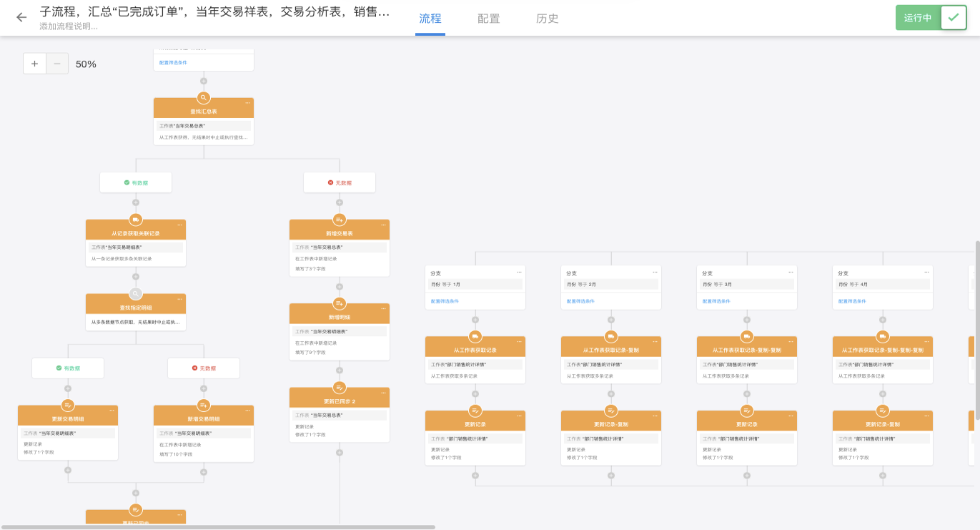The image size is (980, 530).
Task: Click 配置筛选条件 link in the 2月 branch
Action: pos(580,301)
